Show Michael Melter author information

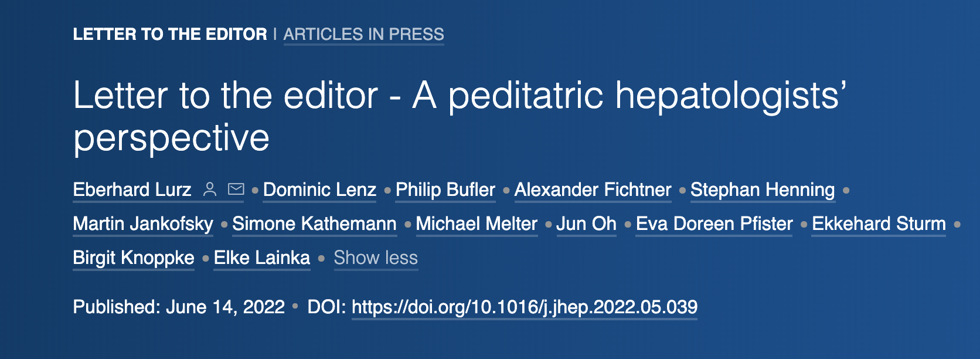point(477,223)
